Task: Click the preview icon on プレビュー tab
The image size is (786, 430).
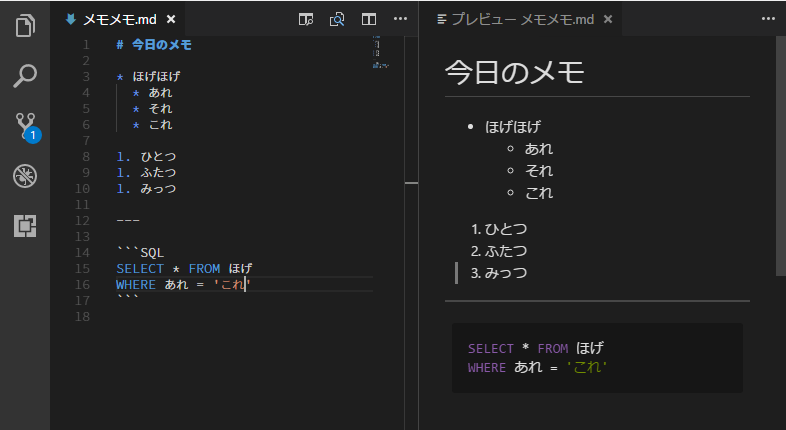Action: coord(442,19)
